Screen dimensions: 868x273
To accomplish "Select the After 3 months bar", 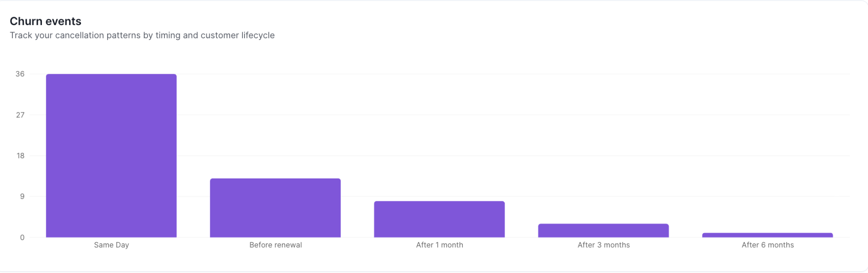I will point(603,231).
